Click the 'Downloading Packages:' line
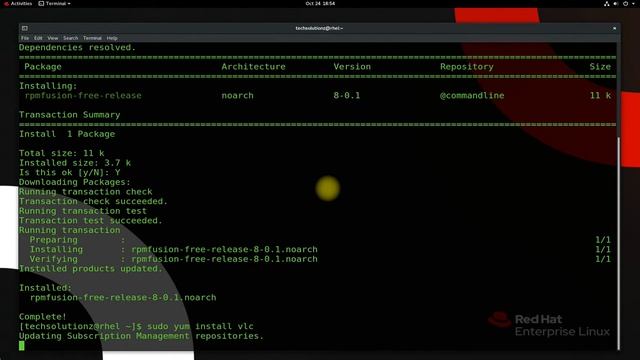Screen dimensions: 640x360 [75, 182]
